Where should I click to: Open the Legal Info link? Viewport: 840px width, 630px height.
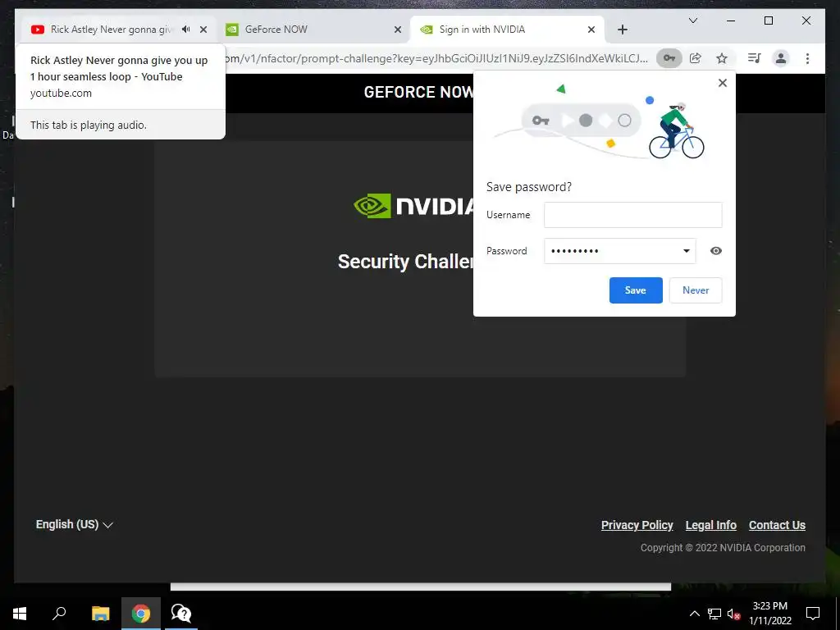711,525
